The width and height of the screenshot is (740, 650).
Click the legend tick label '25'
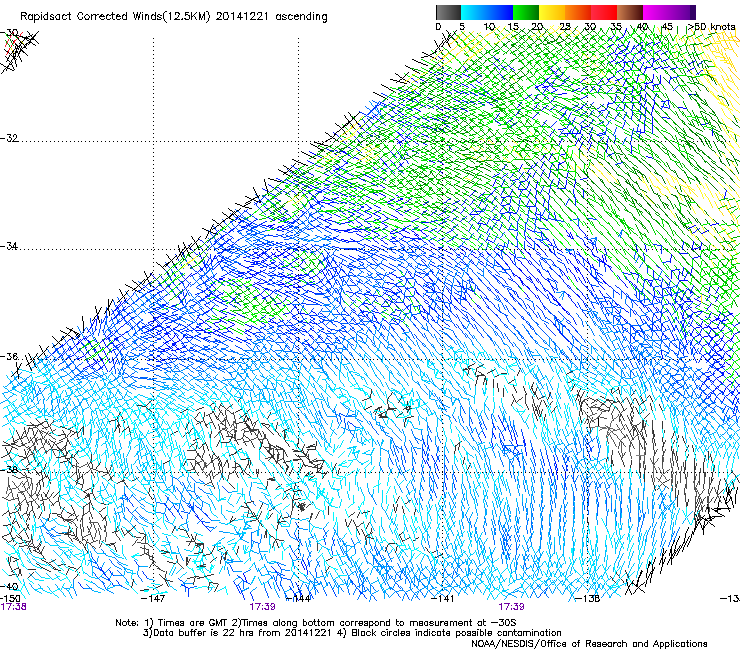point(565,26)
